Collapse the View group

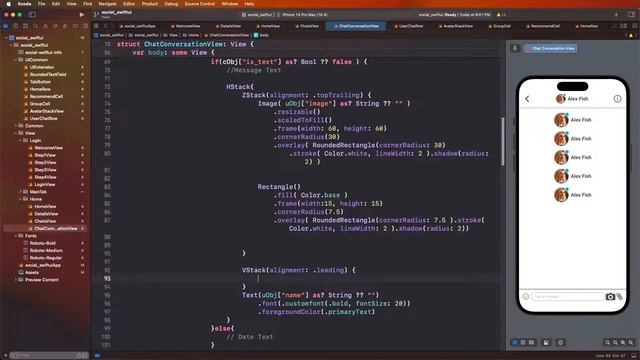(x=16, y=133)
